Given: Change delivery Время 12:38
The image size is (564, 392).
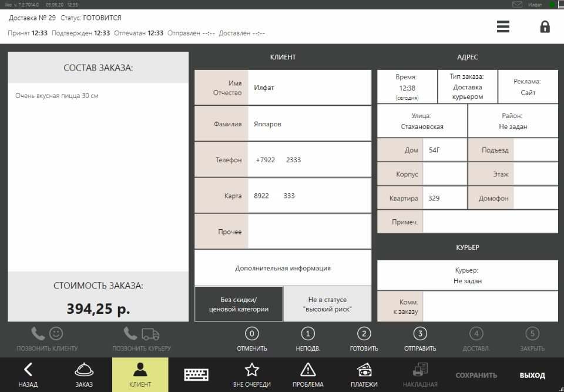Looking at the screenshot, I should [x=407, y=87].
